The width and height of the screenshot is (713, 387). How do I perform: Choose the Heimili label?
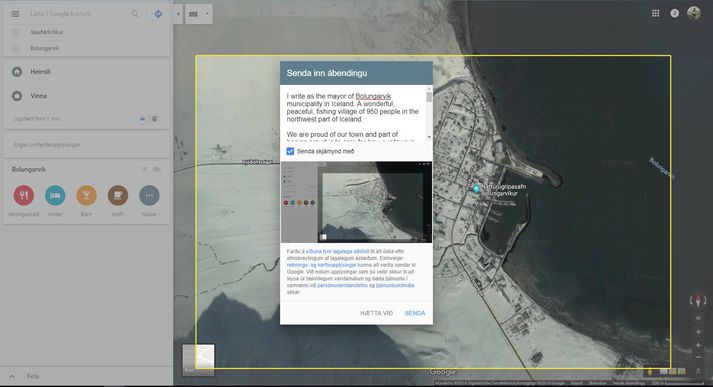coord(40,72)
